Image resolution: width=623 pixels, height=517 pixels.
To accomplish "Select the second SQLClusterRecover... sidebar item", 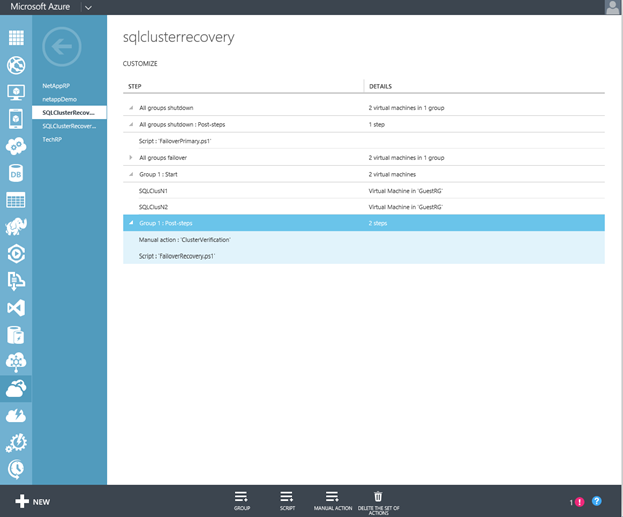I will [x=69, y=126].
